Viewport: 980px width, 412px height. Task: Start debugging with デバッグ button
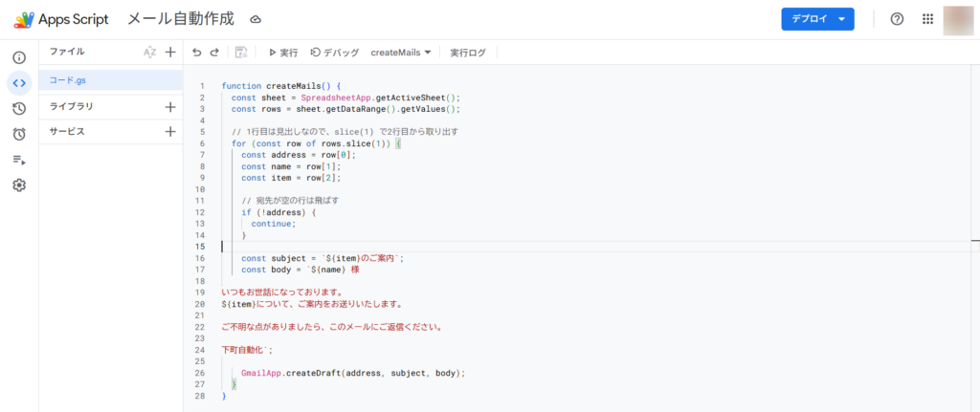[335, 53]
